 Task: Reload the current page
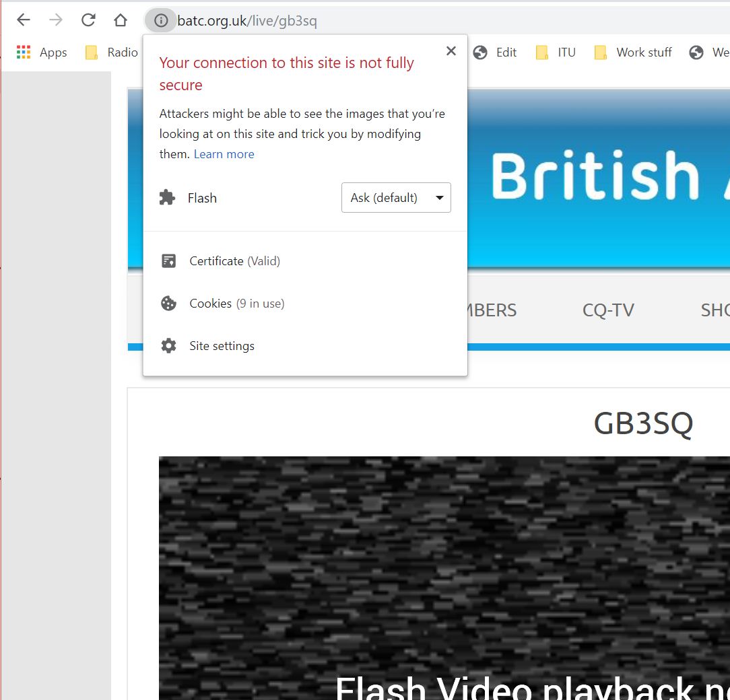point(88,20)
